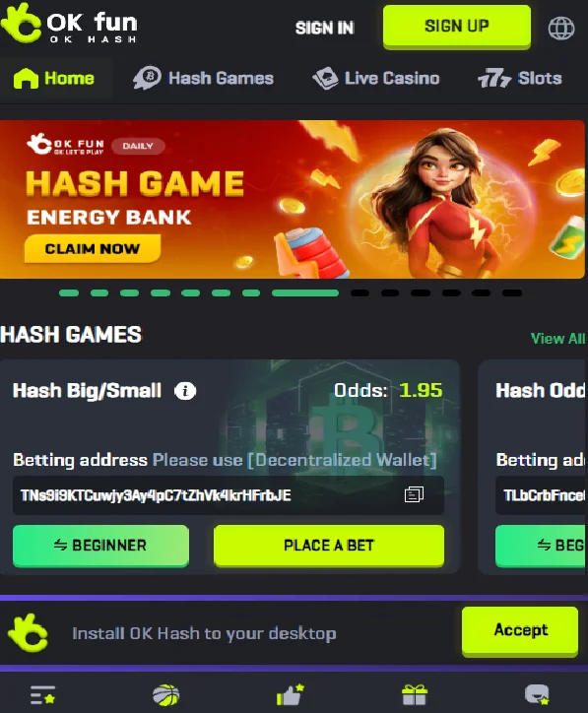This screenshot has height=713, width=588.
Task: Click the SIGN UP button
Action: (457, 27)
